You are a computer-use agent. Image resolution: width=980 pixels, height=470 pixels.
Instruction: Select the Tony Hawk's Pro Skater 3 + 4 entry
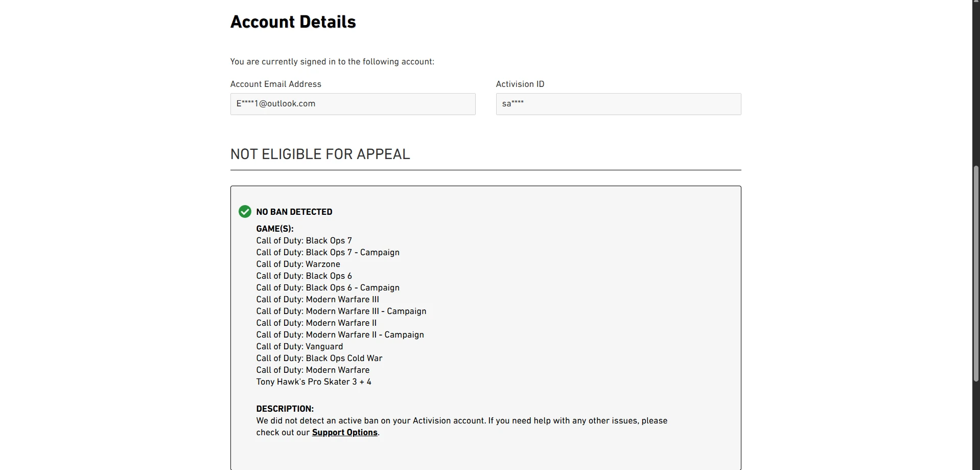point(314,382)
